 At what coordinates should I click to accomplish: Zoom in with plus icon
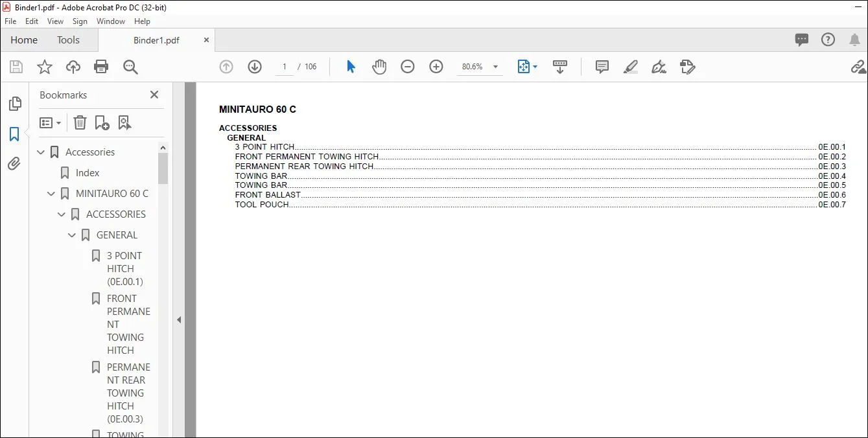click(x=436, y=67)
